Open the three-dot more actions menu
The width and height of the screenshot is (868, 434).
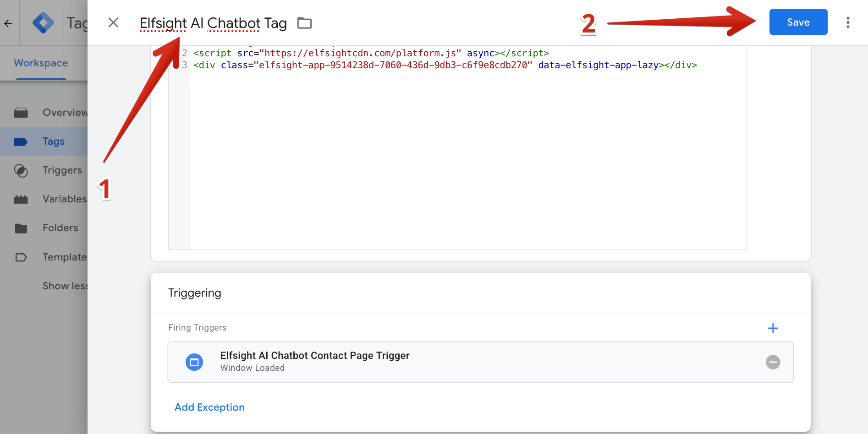point(848,22)
